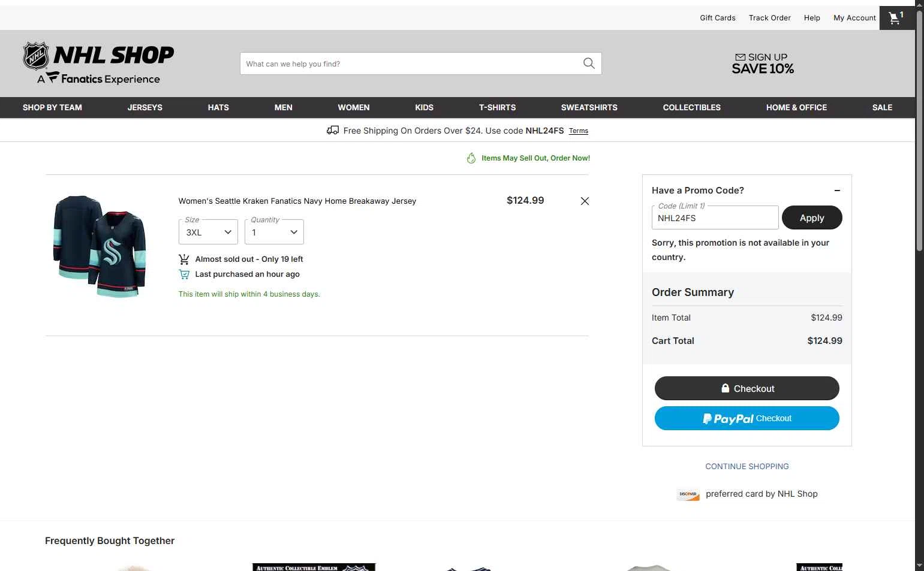The width and height of the screenshot is (924, 571).
Task: Focus the promo code input field
Action: coord(715,217)
